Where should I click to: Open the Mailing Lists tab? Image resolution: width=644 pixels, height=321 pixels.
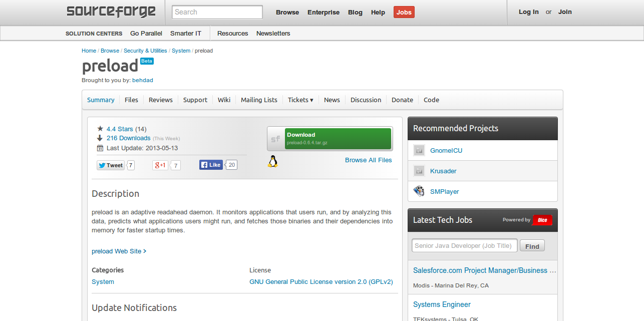(259, 100)
